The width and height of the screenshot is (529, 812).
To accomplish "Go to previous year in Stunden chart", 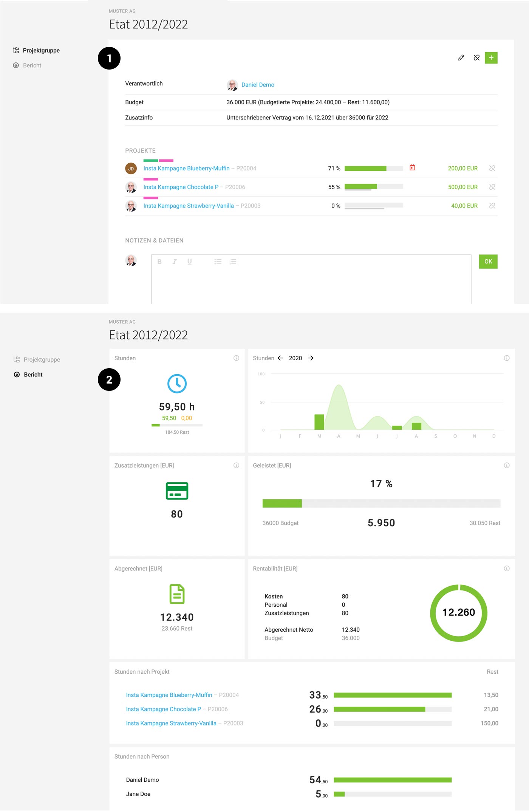I will tap(280, 358).
